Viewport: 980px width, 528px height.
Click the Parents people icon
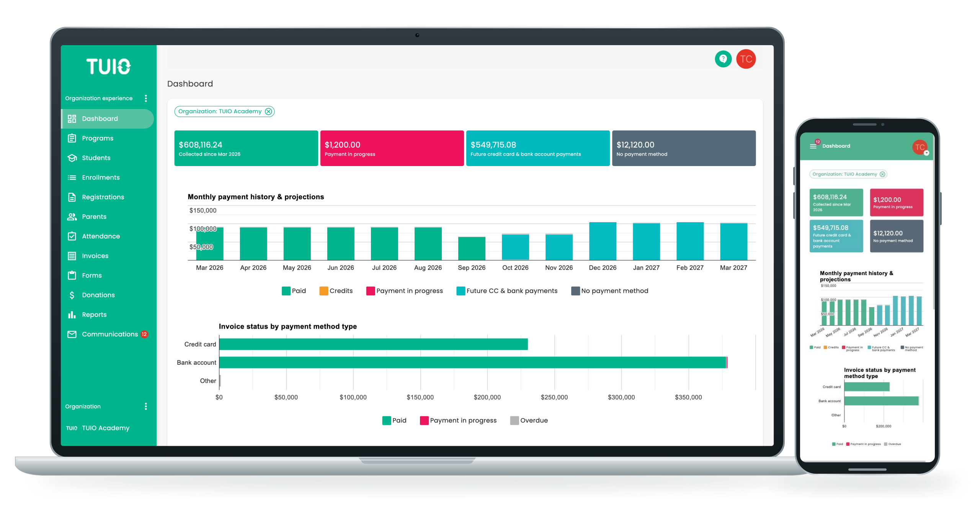(72, 217)
